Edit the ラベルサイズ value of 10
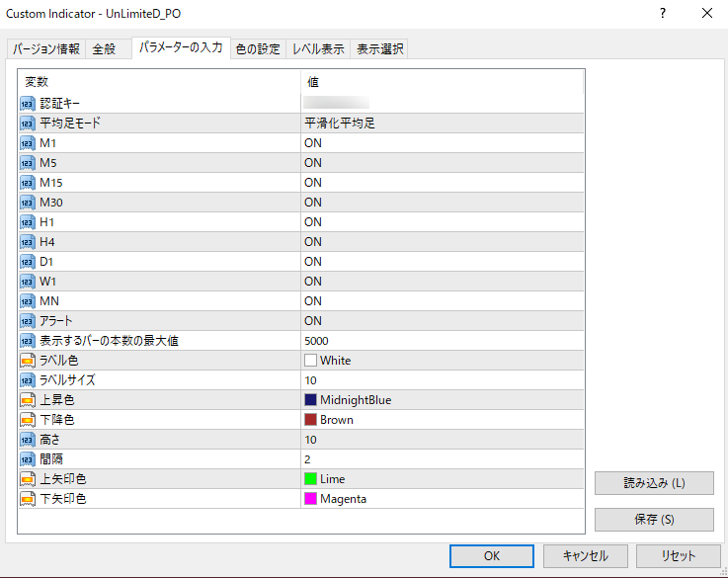Image resolution: width=728 pixels, height=578 pixels. click(x=442, y=380)
